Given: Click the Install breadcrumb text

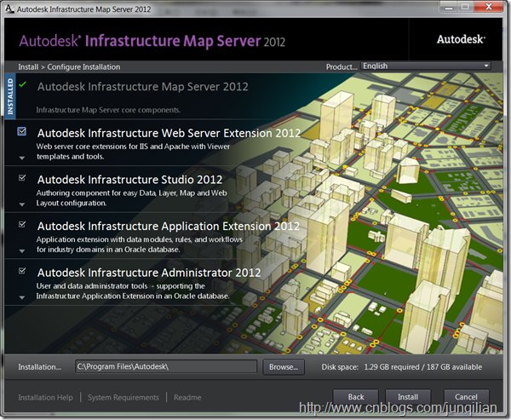Looking at the screenshot, I should click(28, 66).
